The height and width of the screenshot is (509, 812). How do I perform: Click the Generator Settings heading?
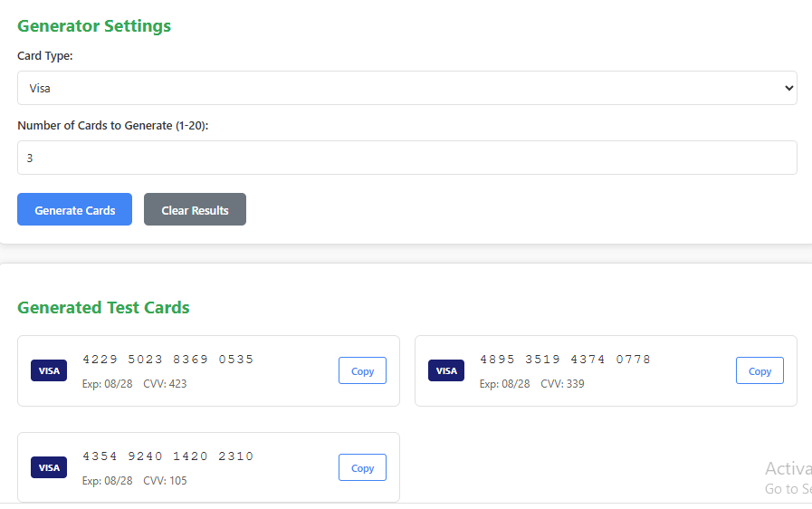coord(94,25)
